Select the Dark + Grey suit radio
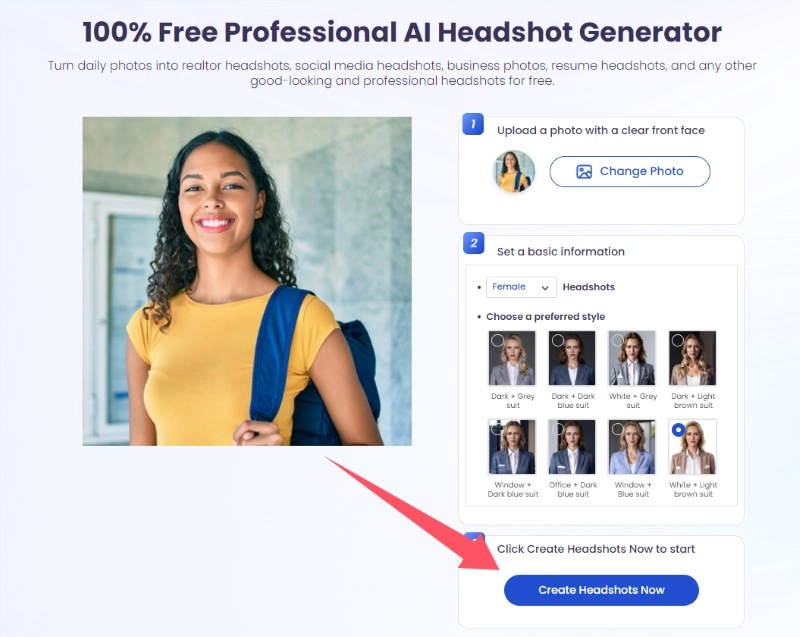This screenshot has width=800, height=637. tap(497, 340)
